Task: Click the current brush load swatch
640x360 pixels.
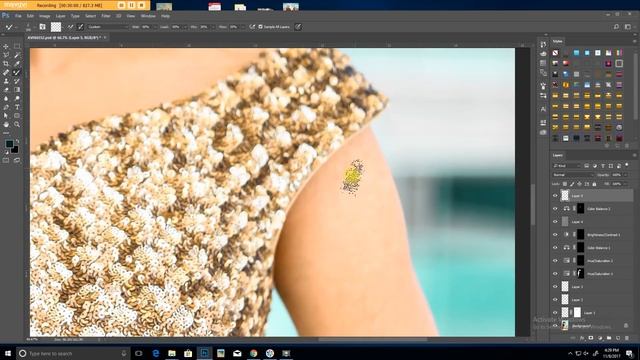Action: (56, 27)
